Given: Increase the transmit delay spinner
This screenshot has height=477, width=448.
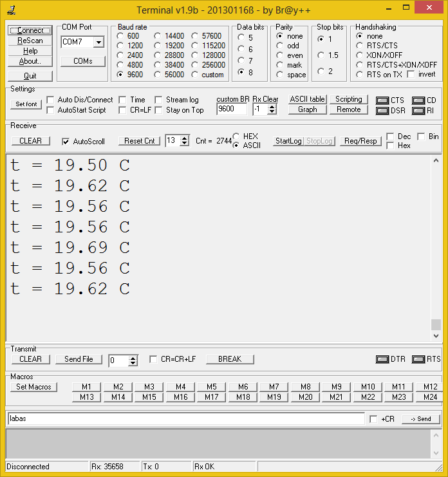Looking at the screenshot, I should pos(133,359).
